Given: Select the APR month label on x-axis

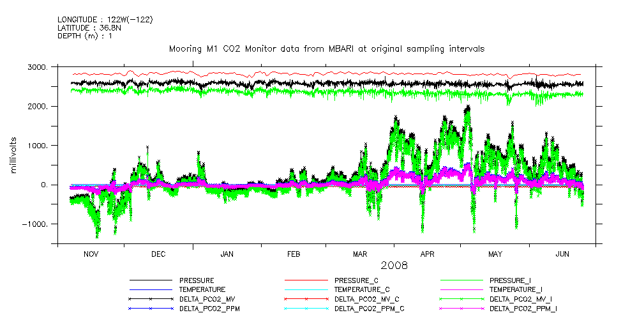Looking at the screenshot, I should click(x=427, y=254).
